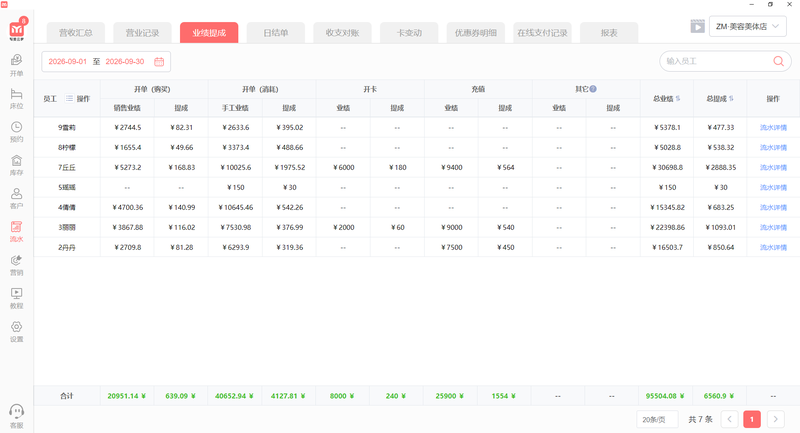
Task: Open the 客户 customers sidebar icon
Action: (16, 198)
